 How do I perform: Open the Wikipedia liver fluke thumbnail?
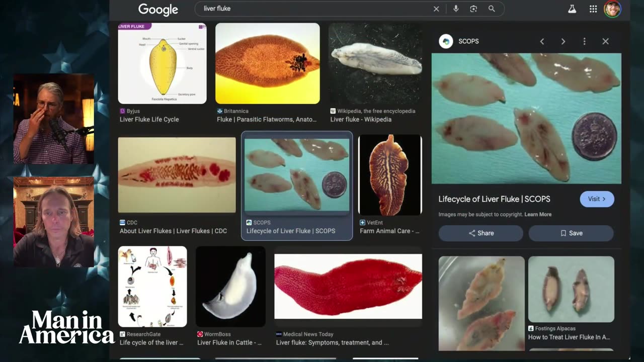point(375,63)
